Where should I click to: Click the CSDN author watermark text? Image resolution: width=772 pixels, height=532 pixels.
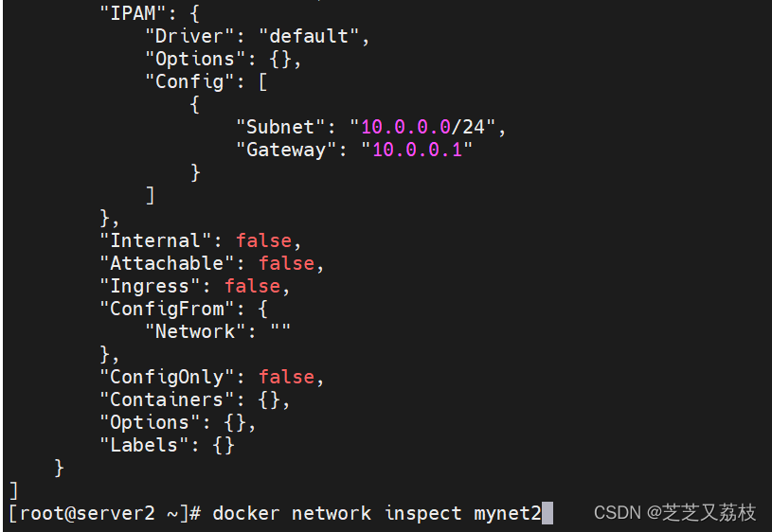tap(674, 513)
